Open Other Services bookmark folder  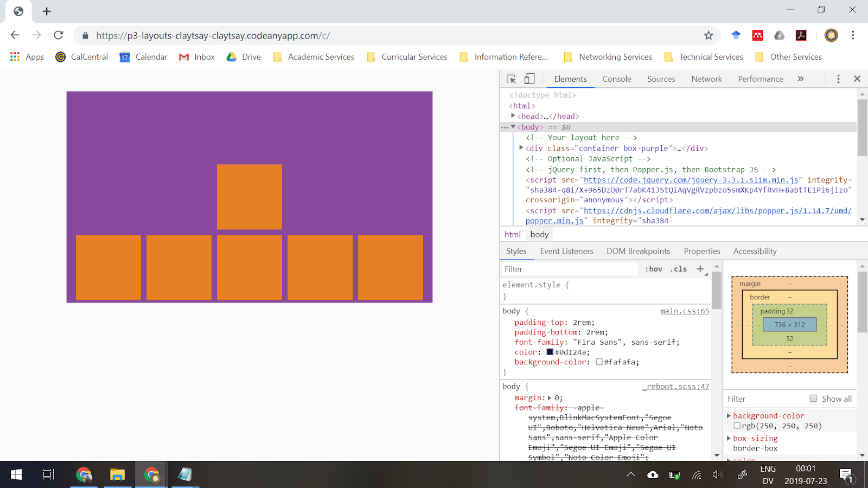[789, 57]
